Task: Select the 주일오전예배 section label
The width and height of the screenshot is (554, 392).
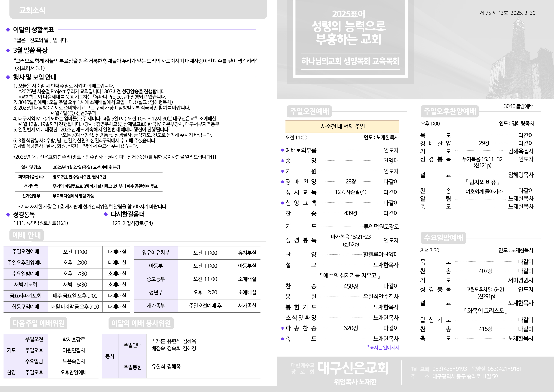Action: pyautogui.click(x=309, y=111)
